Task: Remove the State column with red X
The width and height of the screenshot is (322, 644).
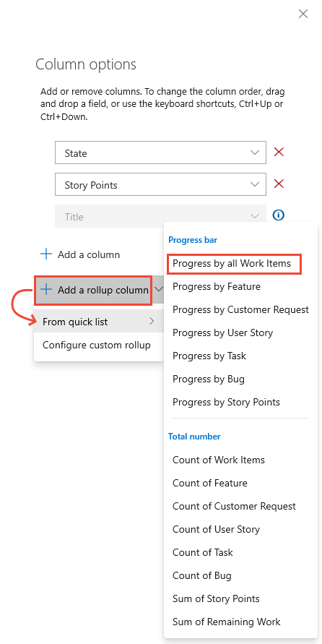Action: coord(279,153)
